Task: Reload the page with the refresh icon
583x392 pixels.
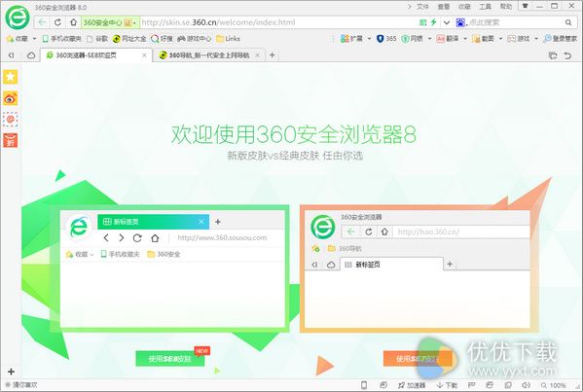Action: [57, 22]
